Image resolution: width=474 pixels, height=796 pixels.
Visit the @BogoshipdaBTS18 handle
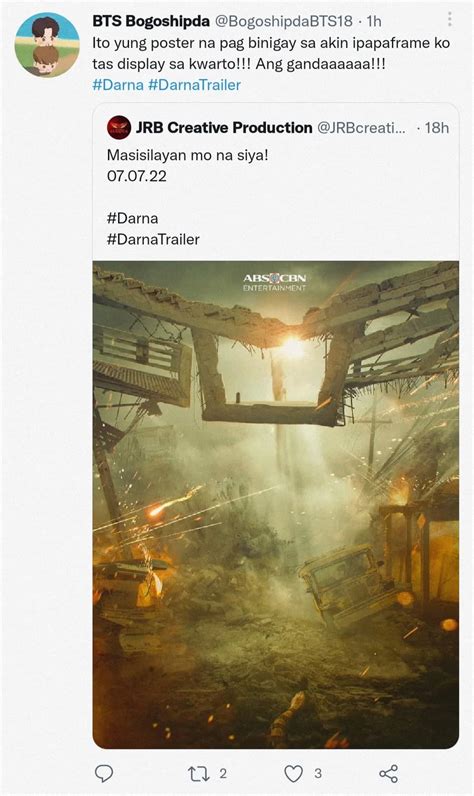[x=284, y=21]
